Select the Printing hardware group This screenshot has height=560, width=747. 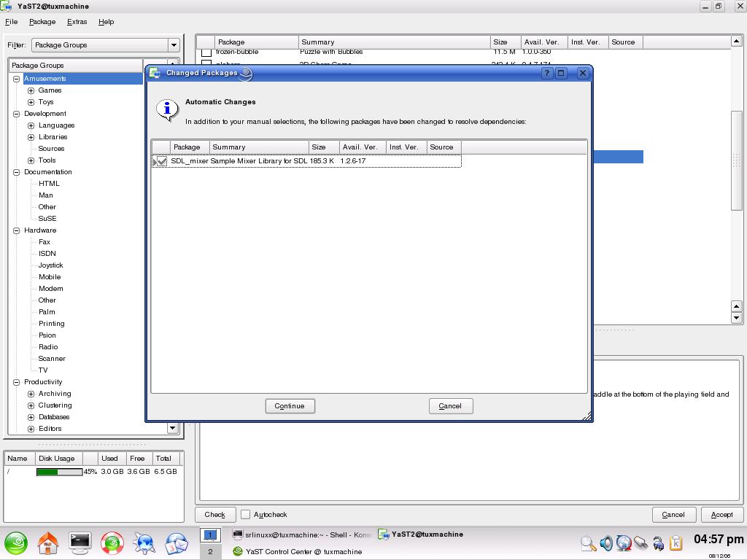click(52, 324)
